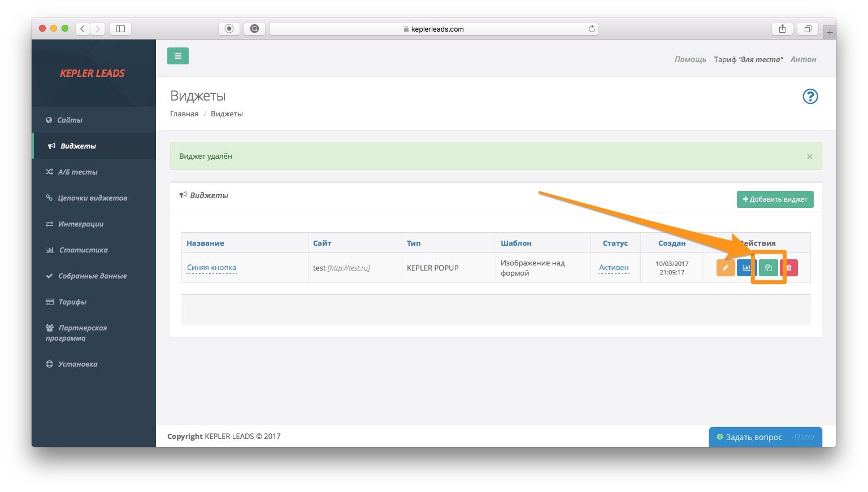The width and height of the screenshot is (868, 492).
Task: Click the Safari back arrow
Action: 83,29
